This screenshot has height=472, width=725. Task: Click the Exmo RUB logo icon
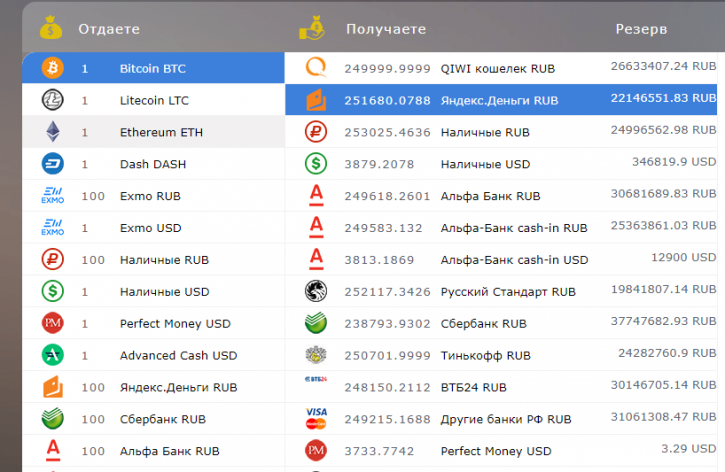tap(53, 196)
